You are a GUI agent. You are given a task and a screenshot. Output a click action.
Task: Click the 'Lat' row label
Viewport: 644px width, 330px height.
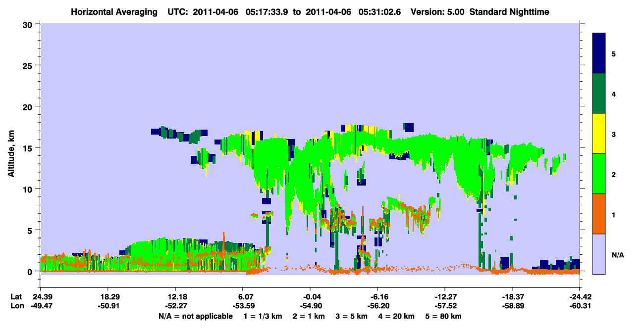16,296
